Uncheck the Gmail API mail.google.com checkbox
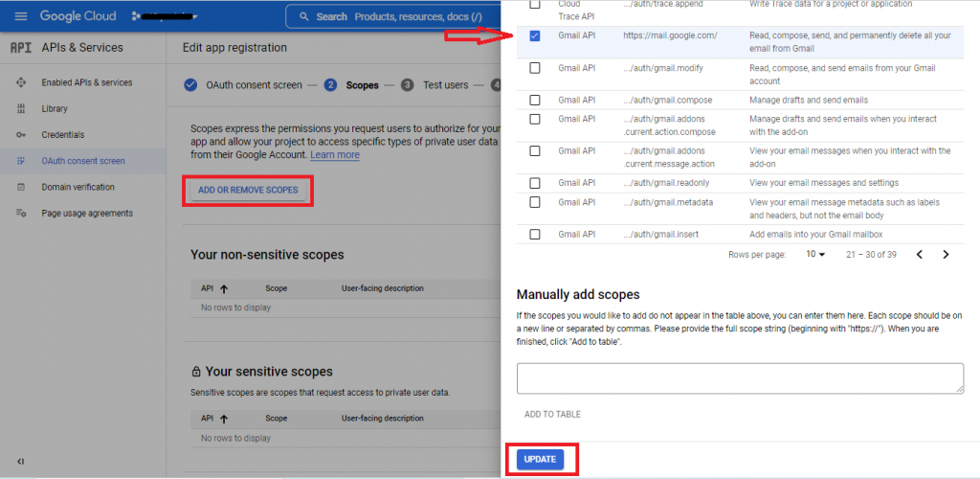 point(534,35)
